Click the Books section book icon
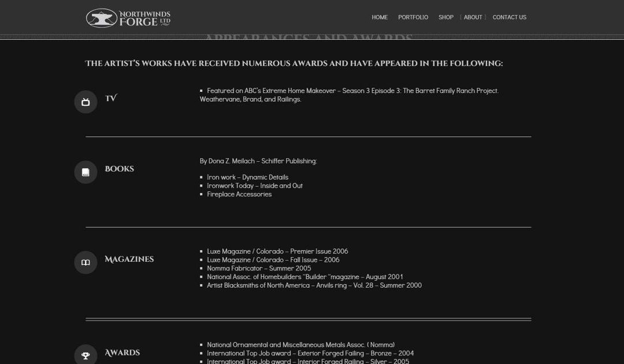This screenshot has height=364, width=624. [x=86, y=172]
